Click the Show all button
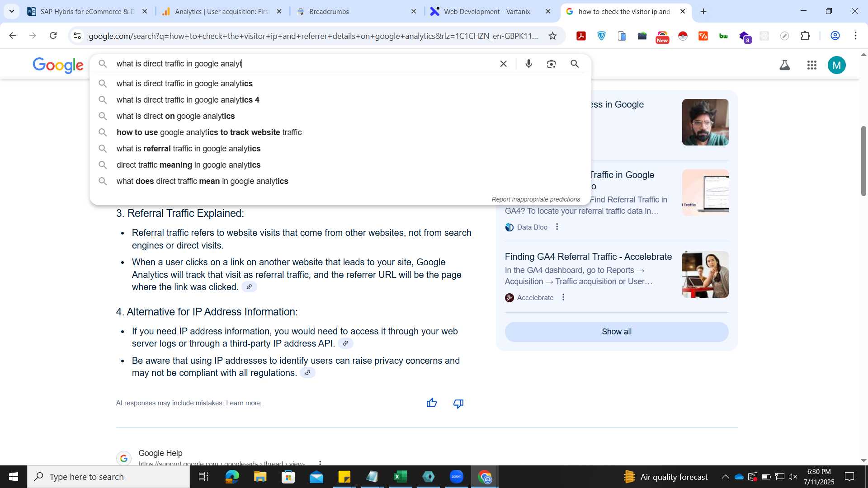The width and height of the screenshot is (868, 488). (617, 332)
